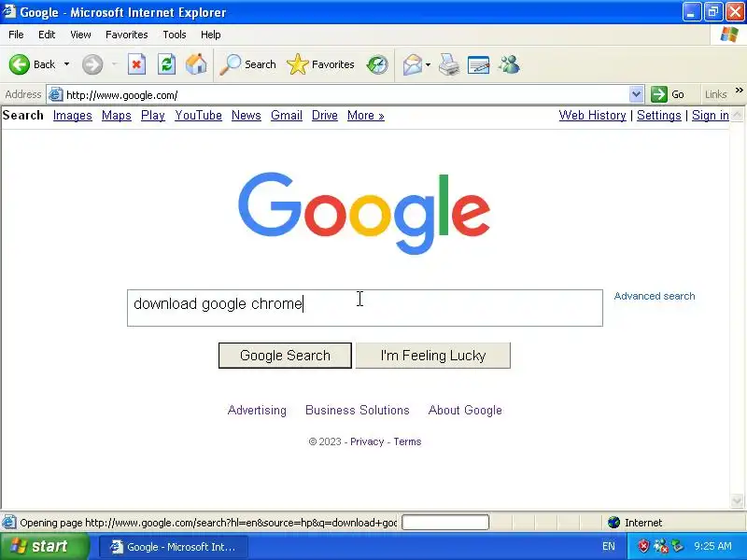The height and width of the screenshot is (560, 747).
Task: Open the Edit menu
Action: click(47, 35)
